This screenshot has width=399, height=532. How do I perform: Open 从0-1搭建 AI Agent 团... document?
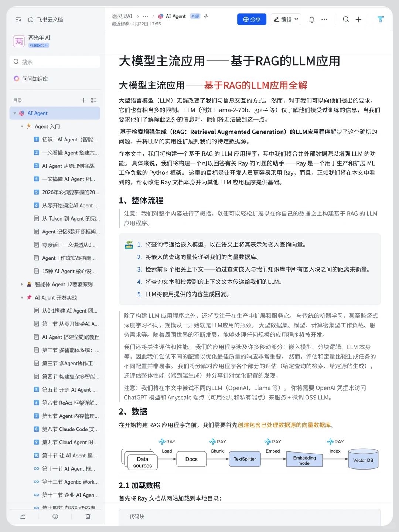(66, 311)
